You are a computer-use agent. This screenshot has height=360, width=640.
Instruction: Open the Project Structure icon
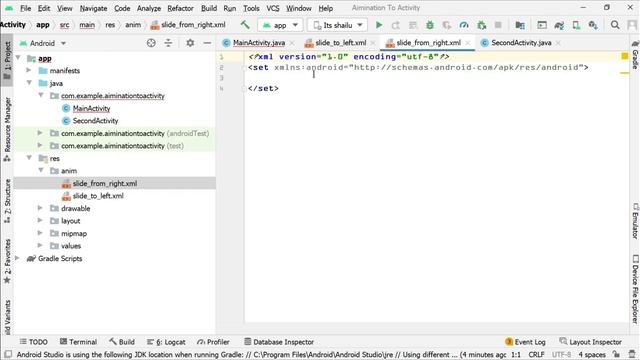520,25
